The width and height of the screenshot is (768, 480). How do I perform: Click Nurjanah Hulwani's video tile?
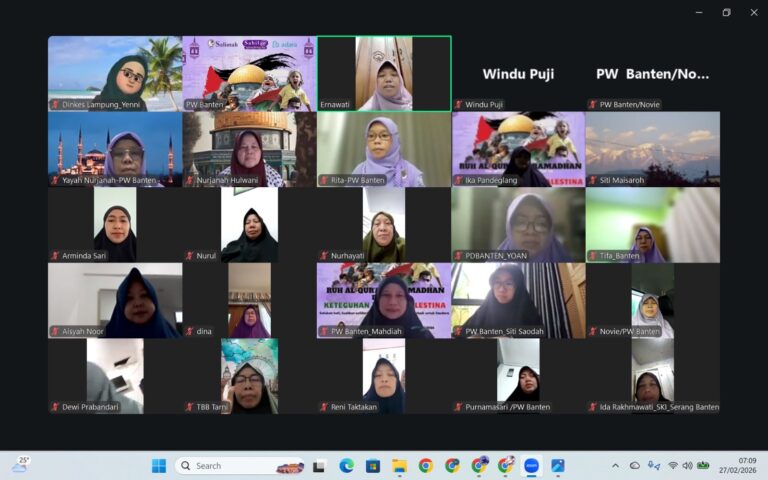(249, 148)
